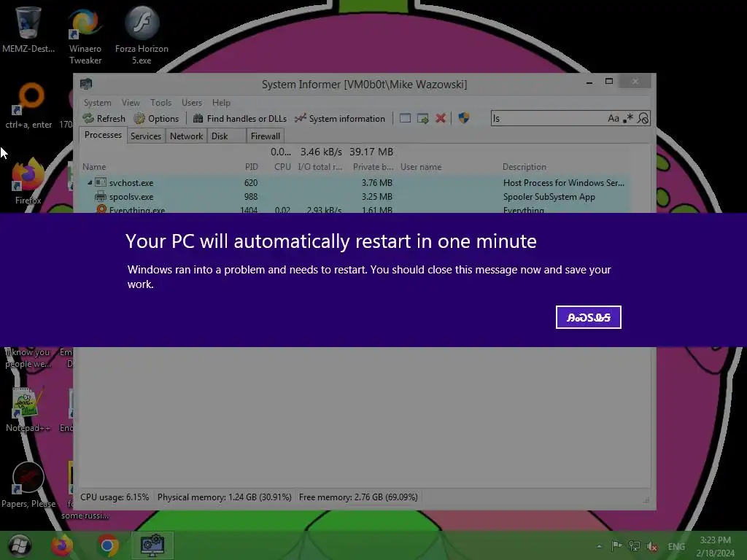747x560 pixels.
Task: Select the Notepad++ desktop shortcut
Action: tap(28, 408)
